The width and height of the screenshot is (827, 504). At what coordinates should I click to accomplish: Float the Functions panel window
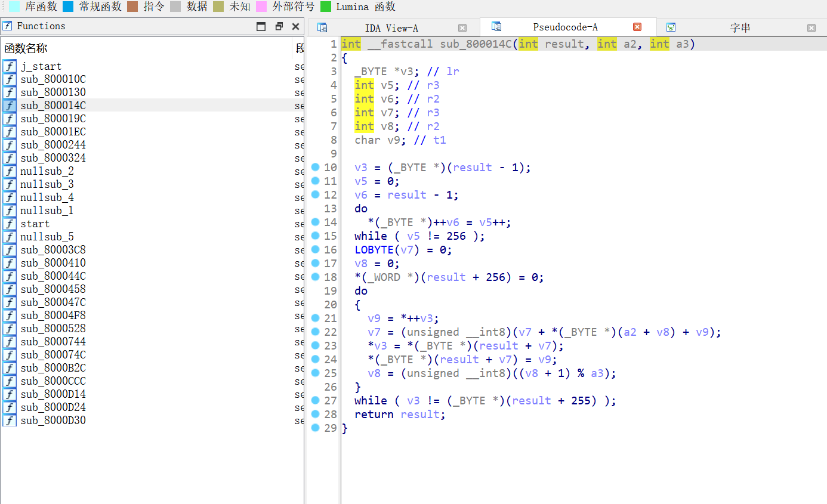pos(279,26)
